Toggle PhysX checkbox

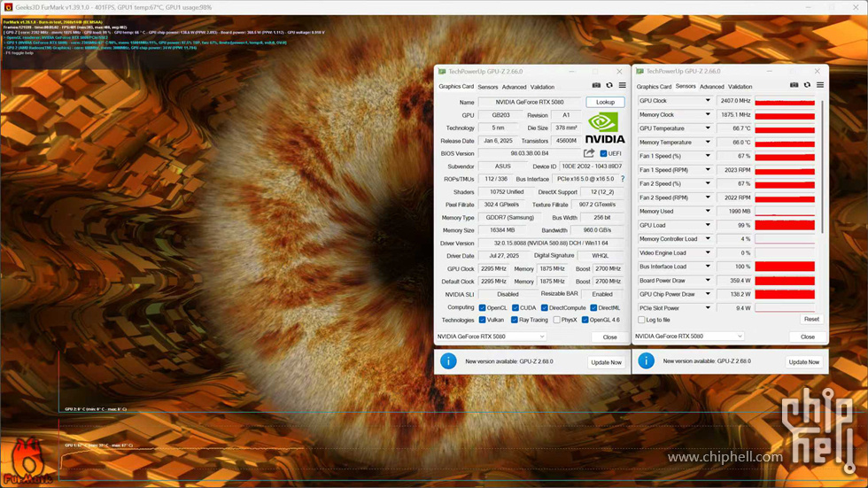click(x=557, y=320)
